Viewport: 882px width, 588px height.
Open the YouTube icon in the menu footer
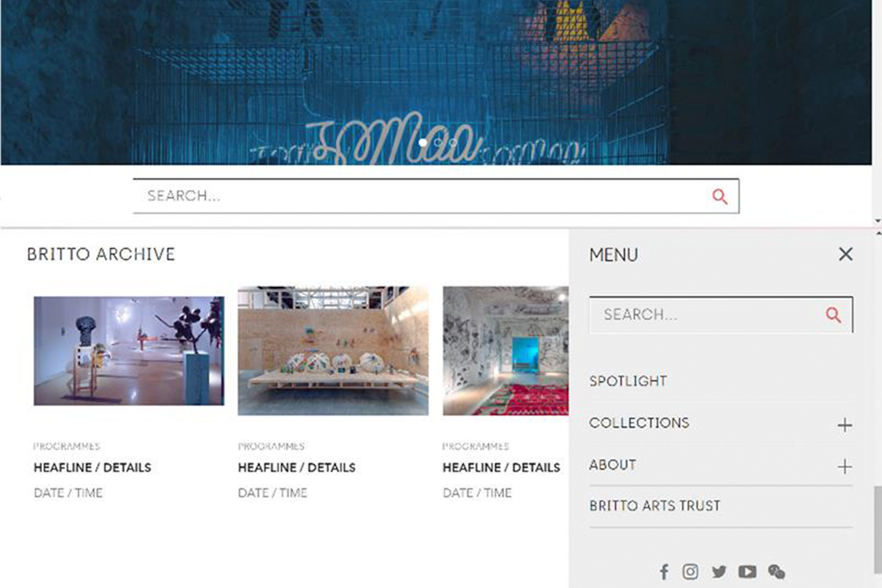click(x=747, y=572)
